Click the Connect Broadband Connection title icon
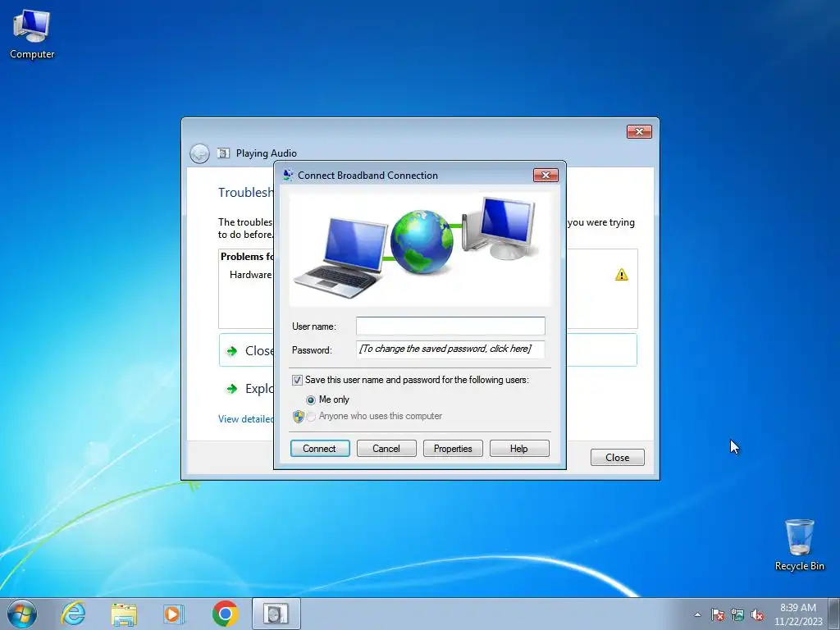The image size is (840, 630). pos(288,176)
